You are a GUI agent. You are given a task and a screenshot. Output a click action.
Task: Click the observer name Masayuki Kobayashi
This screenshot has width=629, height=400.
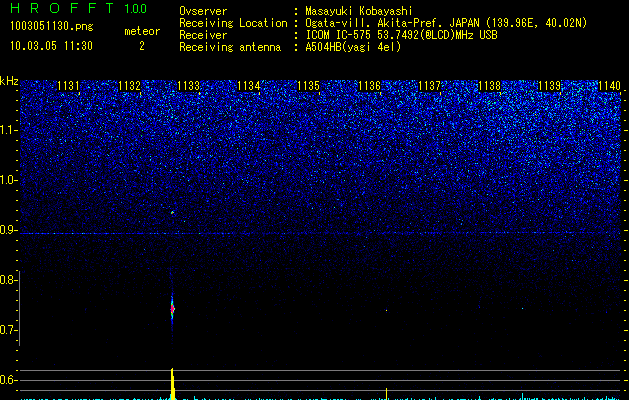point(359,11)
